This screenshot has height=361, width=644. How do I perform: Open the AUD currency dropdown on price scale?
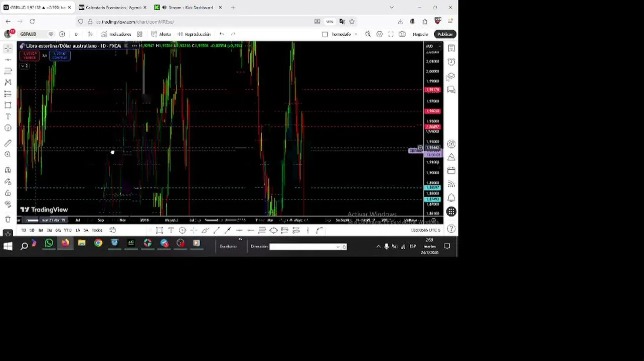[x=432, y=46]
